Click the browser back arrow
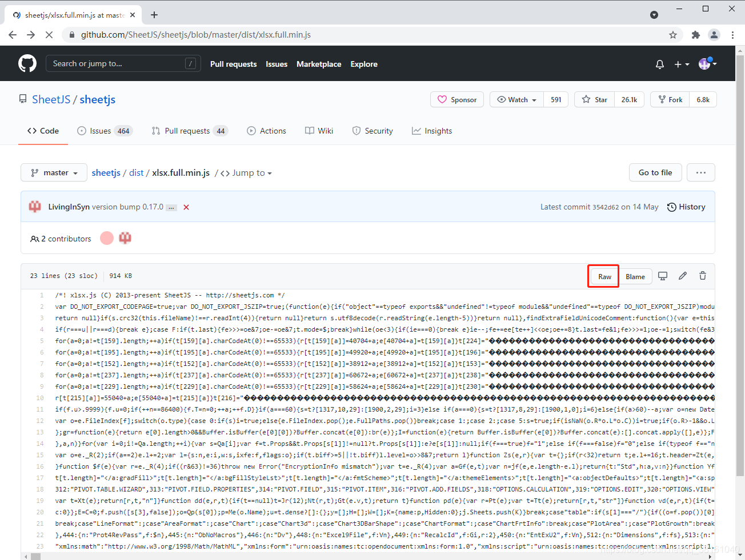This screenshot has height=560, width=745. coord(13,35)
